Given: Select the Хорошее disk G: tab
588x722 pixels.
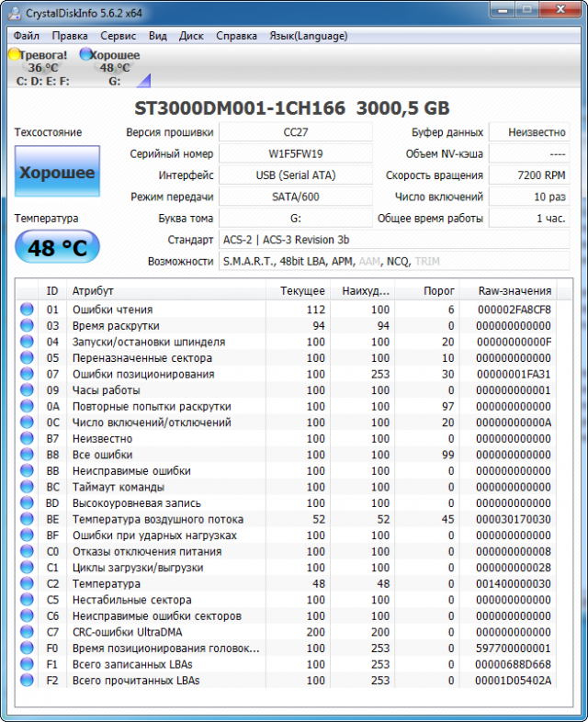Looking at the screenshot, I should tap(114, 67).
